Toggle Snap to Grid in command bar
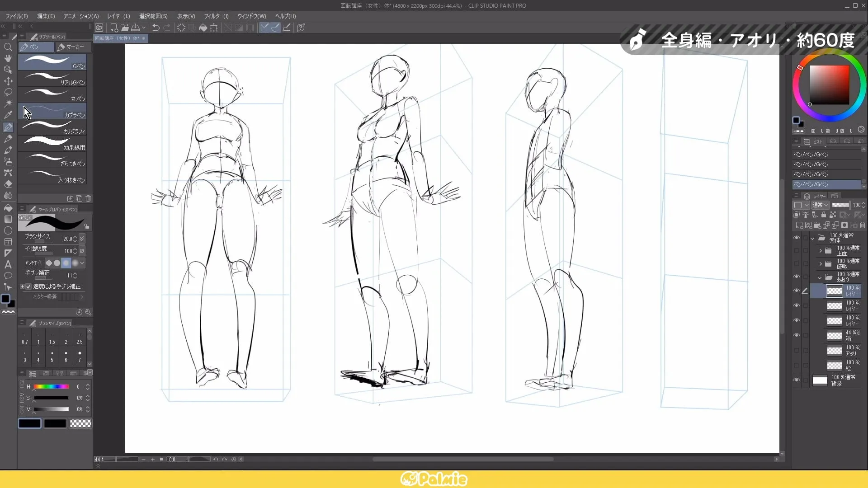The image size is (868, 488). pos(287,28)
